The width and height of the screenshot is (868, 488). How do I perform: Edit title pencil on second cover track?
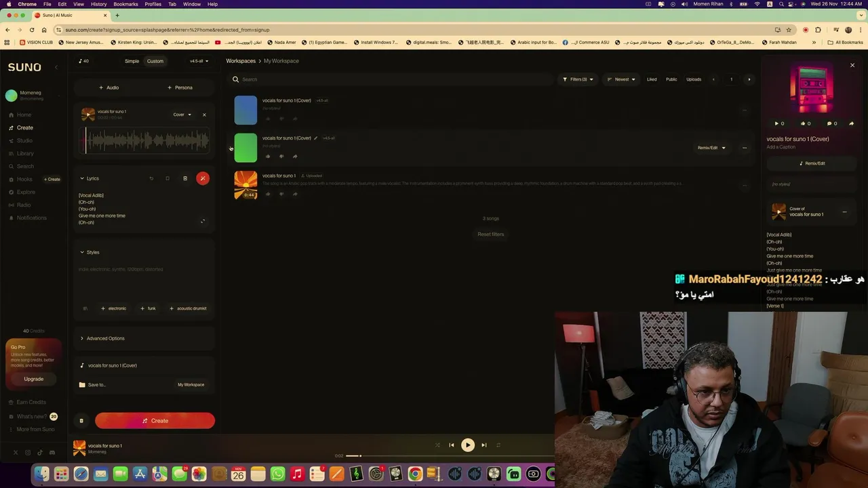pyautogui.click(x=315, y=138)
